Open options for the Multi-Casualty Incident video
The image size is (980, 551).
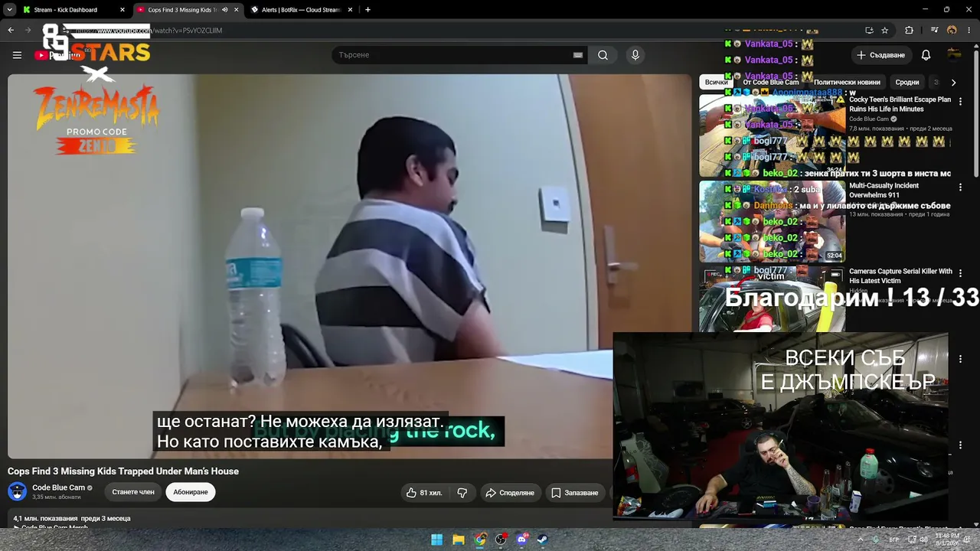(960, 187)
